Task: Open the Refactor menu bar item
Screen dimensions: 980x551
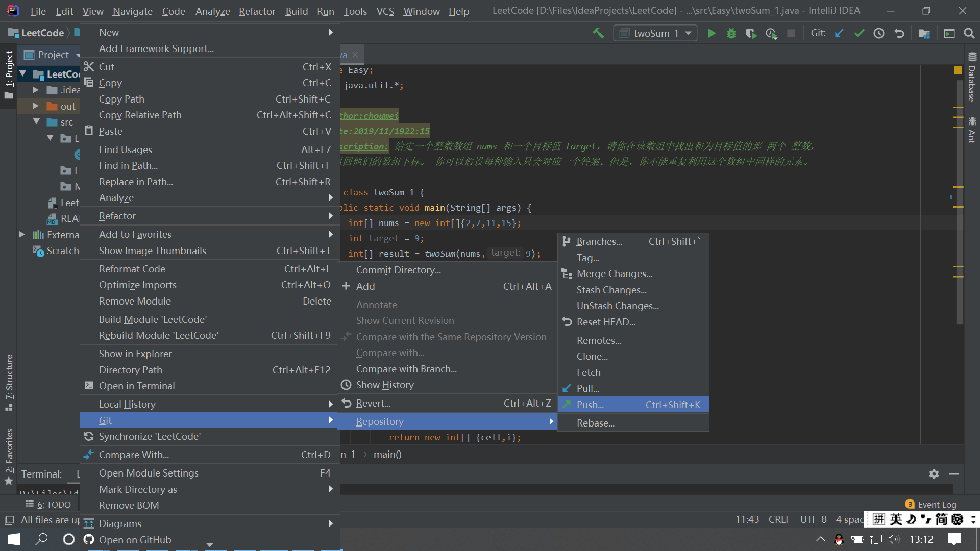Action: [257, 11]
